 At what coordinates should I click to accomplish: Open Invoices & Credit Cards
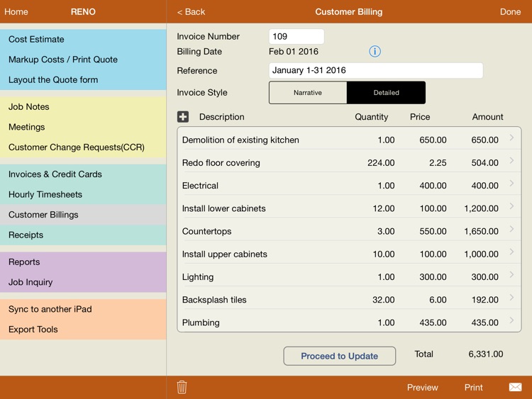(x=83, y=174)
